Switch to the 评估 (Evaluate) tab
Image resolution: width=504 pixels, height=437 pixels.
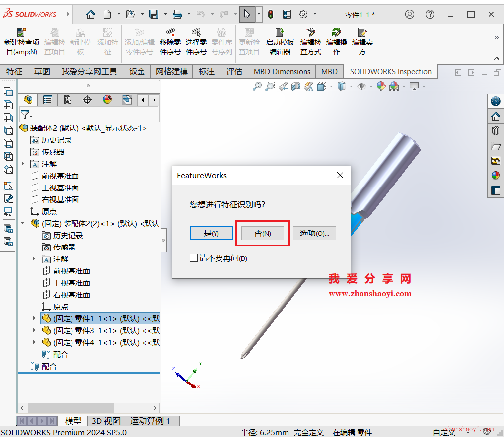[x=234, y=71]
